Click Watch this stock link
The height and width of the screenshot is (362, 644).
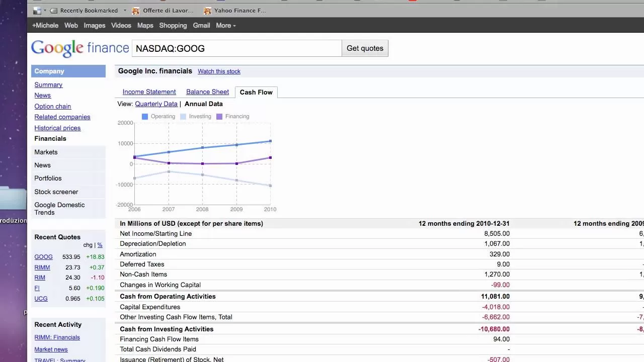click(x=219, y=71)
